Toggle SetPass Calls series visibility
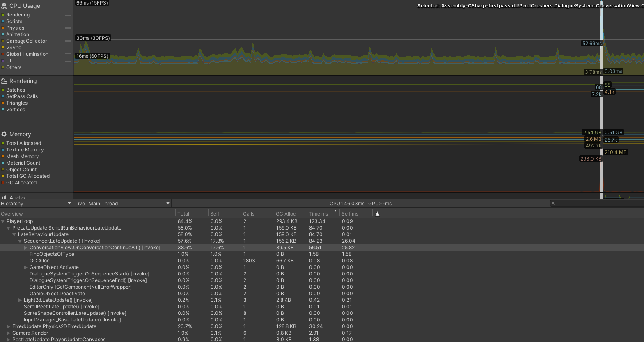Image resolution: width=644 pixels, height=342 pixels. 3,96
